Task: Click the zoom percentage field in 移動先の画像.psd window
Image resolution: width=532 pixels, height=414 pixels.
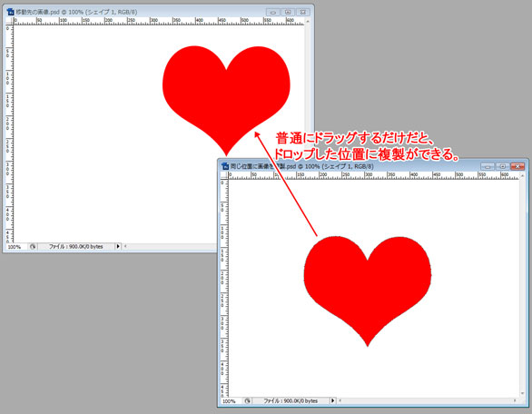Action: [x=15, y=247]
